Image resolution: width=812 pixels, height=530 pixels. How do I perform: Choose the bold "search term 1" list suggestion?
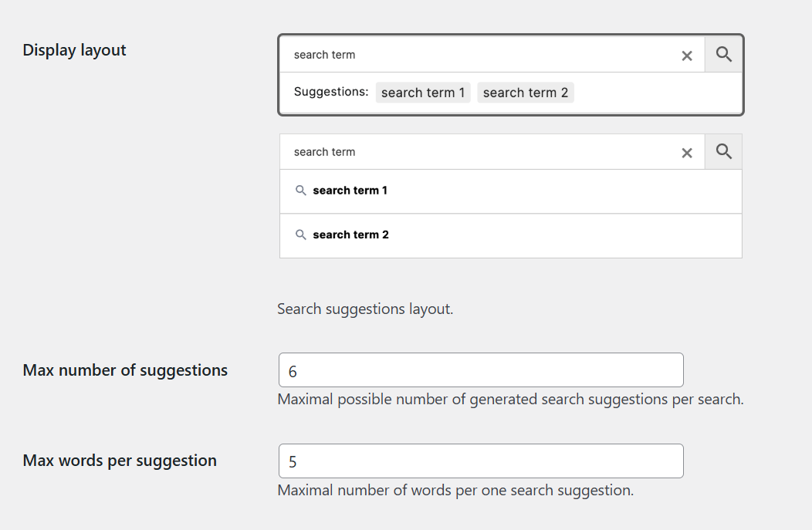[x=350, y=191]
